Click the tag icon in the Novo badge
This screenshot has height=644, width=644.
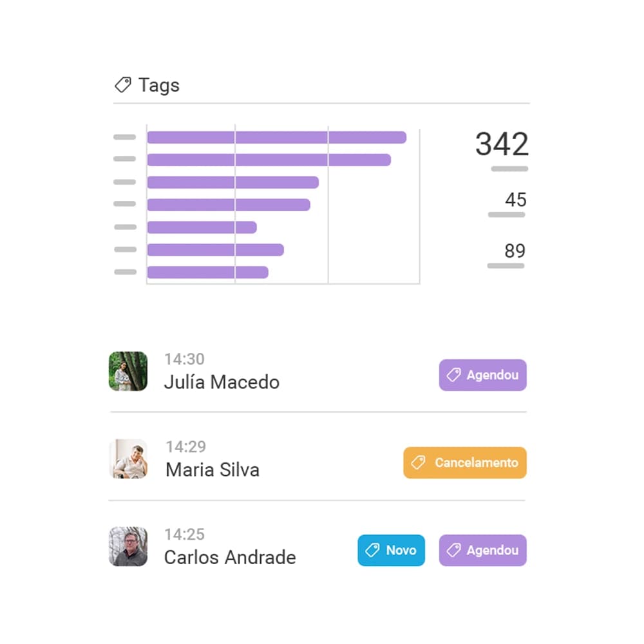click(372, 550)
